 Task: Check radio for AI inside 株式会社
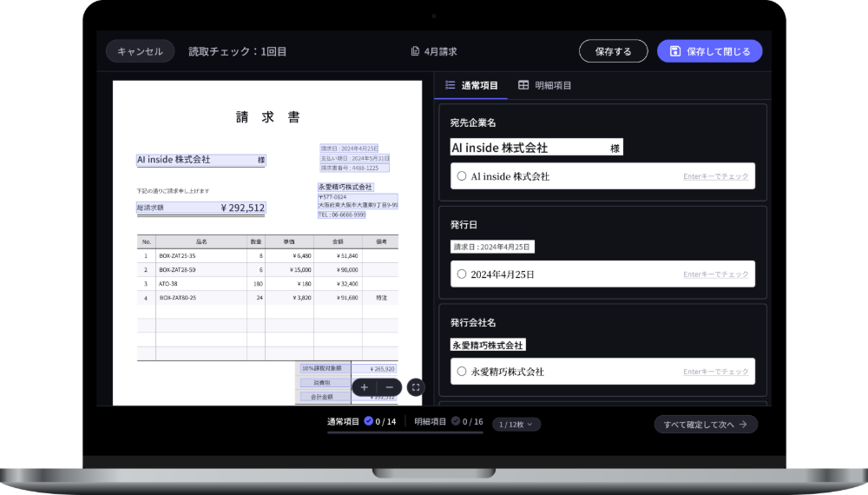coord(462,176)
